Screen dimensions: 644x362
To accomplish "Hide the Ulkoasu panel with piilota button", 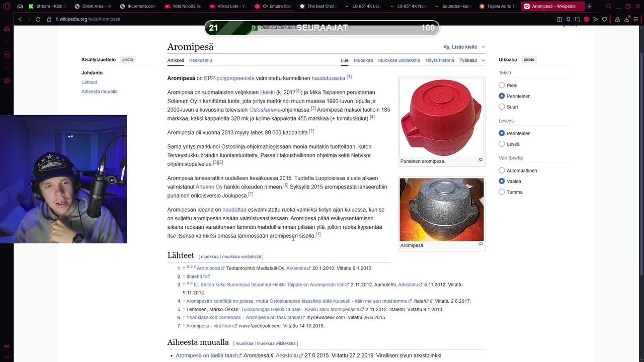I will 529,59.
